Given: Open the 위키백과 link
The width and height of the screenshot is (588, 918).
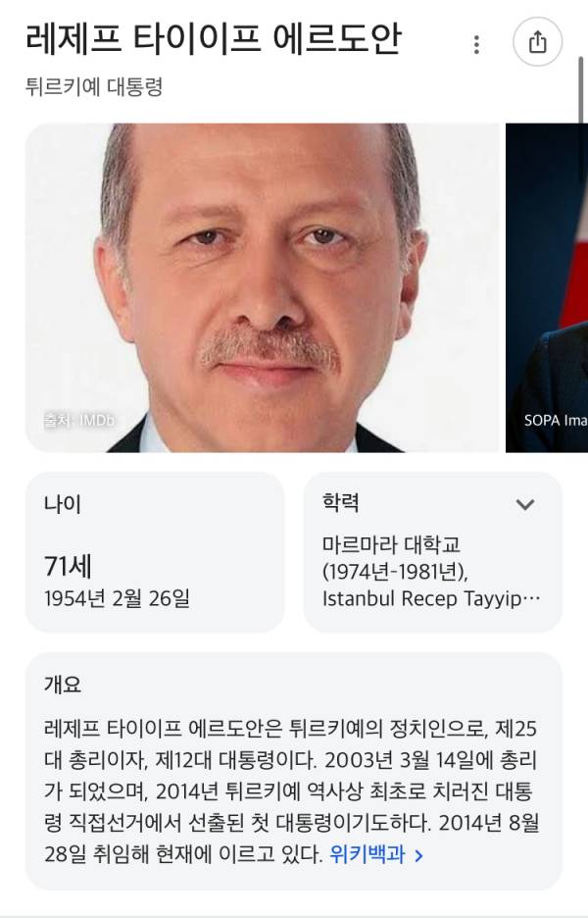Looking at the screenshot, I should pos(367,854).
